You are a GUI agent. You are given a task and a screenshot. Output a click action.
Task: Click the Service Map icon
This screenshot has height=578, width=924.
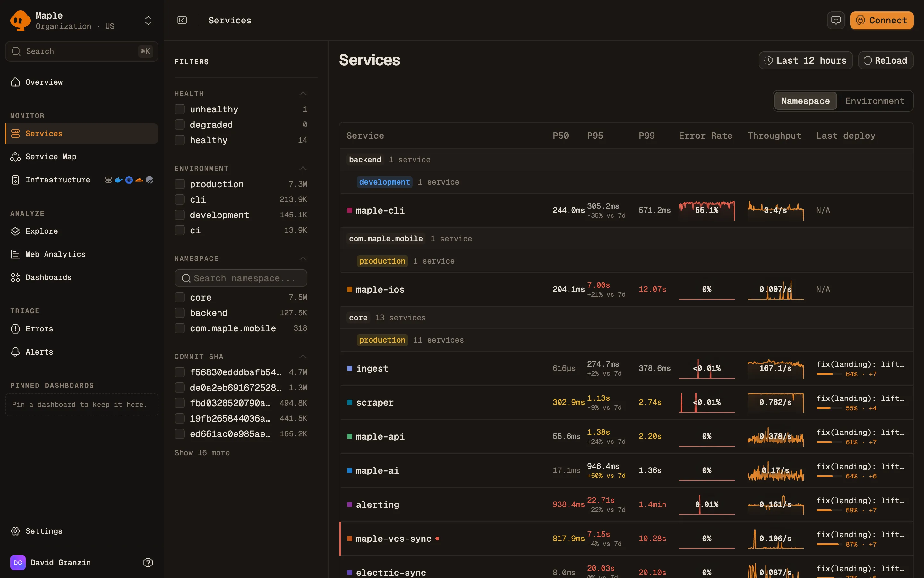[x=15, y=157]
